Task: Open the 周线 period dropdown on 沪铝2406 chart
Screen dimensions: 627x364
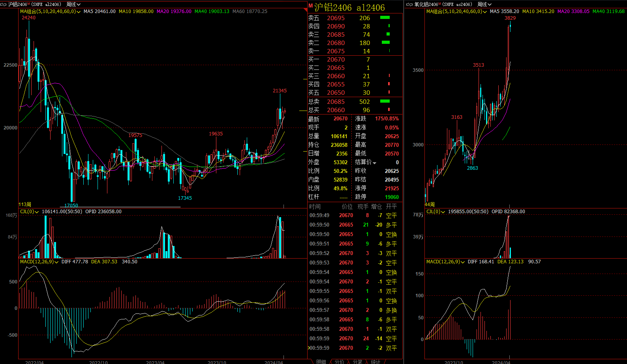Action: 73,4
